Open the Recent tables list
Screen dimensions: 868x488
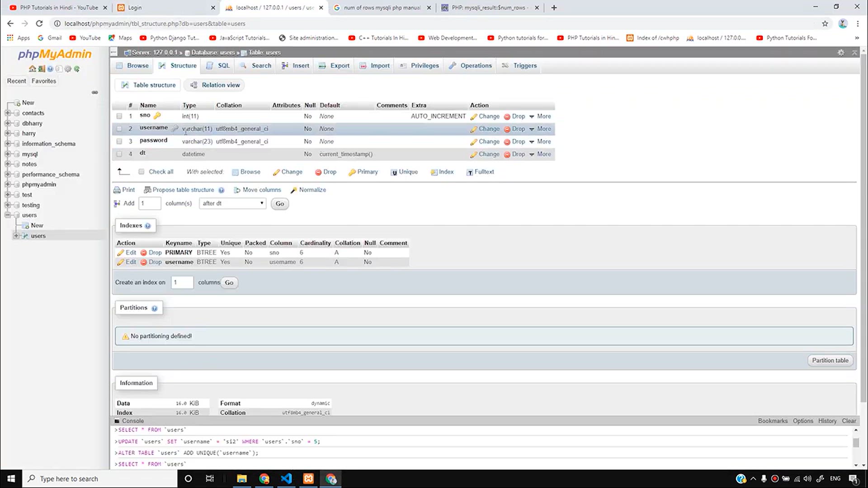(16, 81)
